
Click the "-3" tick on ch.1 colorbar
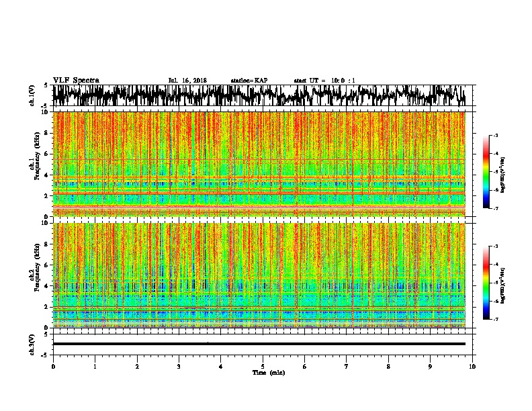point(496,135)
